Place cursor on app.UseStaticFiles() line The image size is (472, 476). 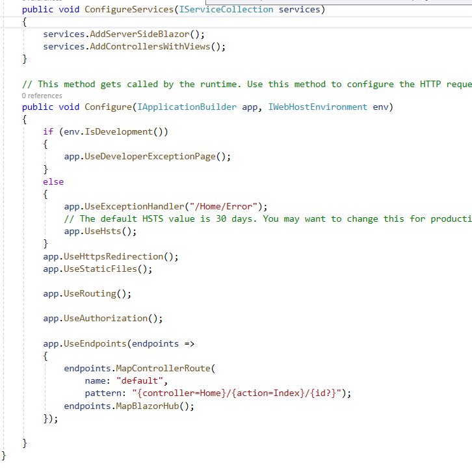pyautogui.click(x=98, y=269)
